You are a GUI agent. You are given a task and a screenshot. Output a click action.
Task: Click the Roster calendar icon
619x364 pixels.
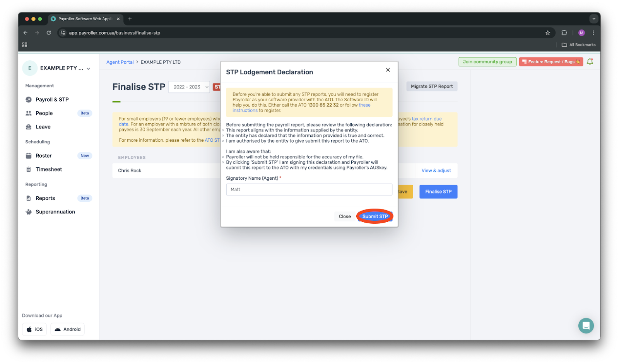pyautogui.click(x=29, y=156)
